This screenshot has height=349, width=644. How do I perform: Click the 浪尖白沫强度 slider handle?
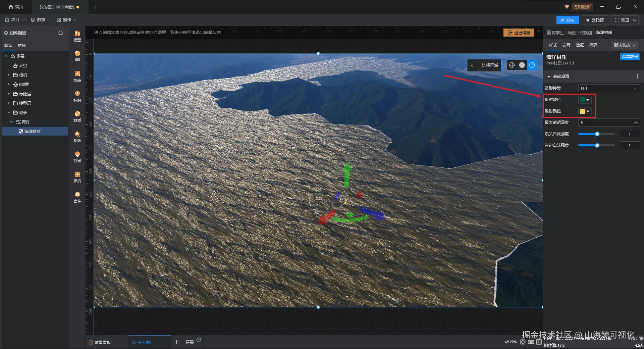597,134
